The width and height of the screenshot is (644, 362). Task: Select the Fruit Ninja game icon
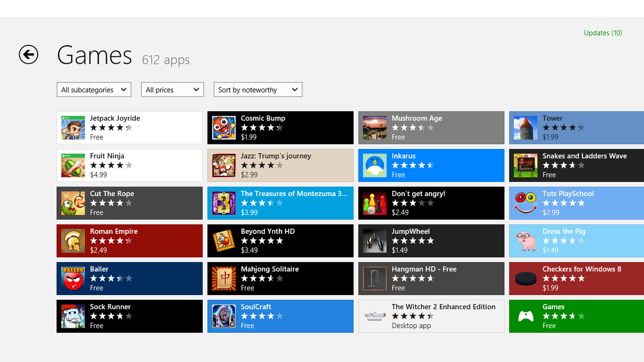click(73, 165)
